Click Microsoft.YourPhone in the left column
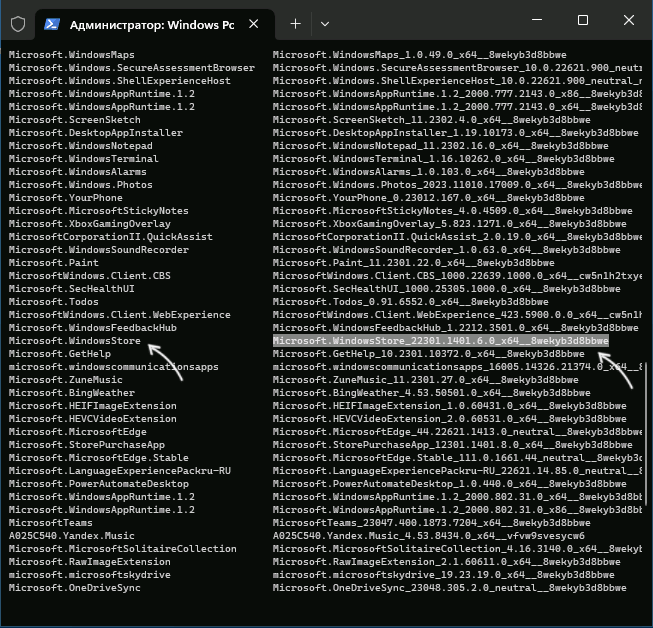This screenshot has width=653, height=628. pyautogui.click(x=66, y=197)
